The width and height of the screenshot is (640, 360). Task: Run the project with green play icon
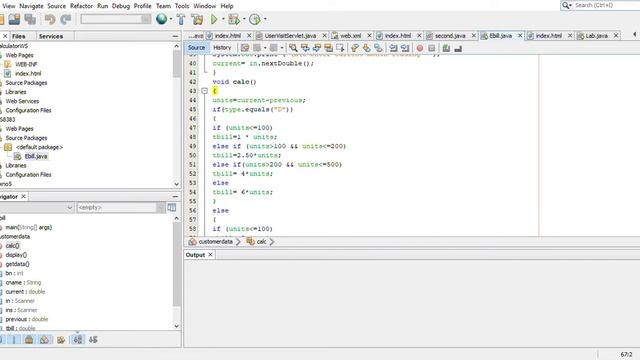[x=214, y=19]
